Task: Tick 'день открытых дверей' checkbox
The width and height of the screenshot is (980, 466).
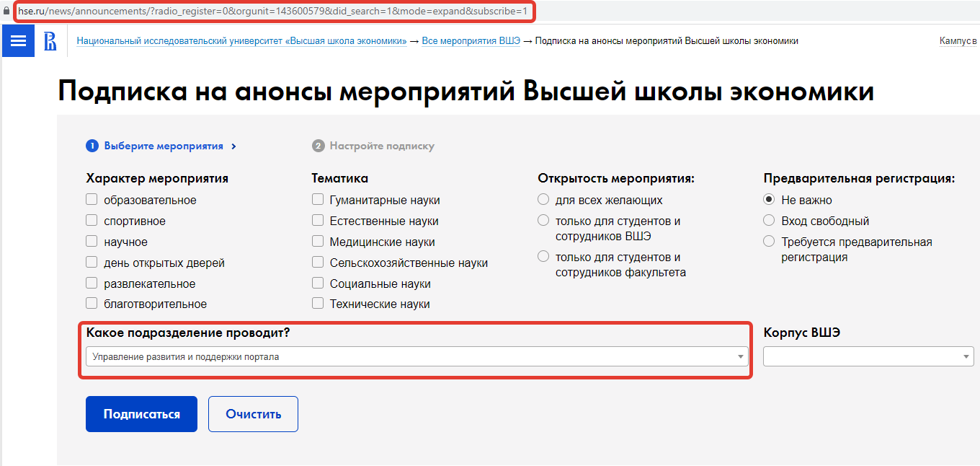Action: (x=92, y=263)
